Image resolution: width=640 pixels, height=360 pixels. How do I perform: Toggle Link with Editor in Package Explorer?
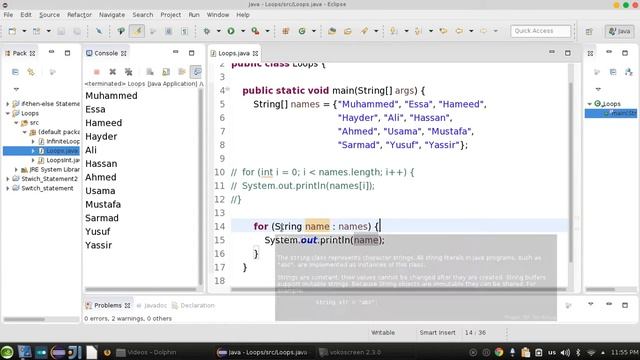(x=31, y=72)
